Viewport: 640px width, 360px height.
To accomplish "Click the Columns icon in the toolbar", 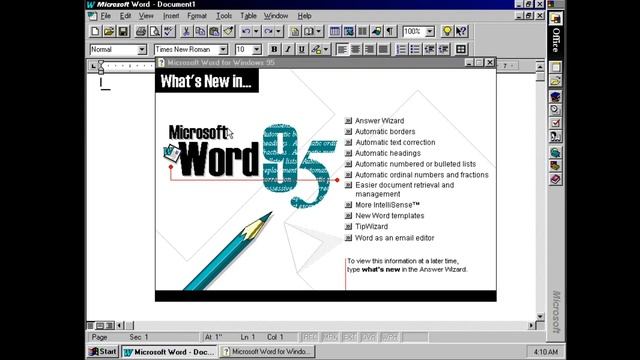I will pyautogui.click(x=362, y=31).
